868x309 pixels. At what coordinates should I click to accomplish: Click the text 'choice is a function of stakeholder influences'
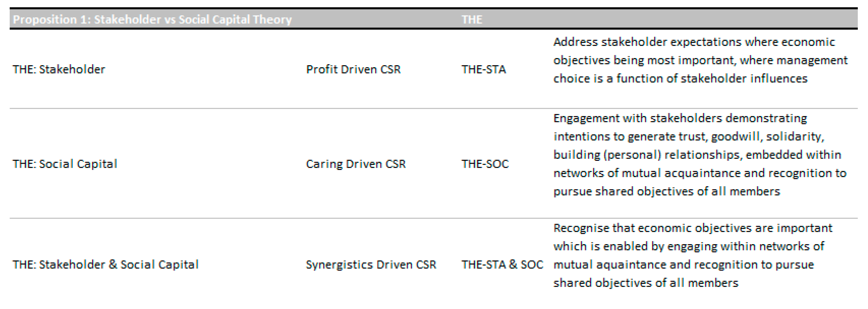tap(680, 78)
